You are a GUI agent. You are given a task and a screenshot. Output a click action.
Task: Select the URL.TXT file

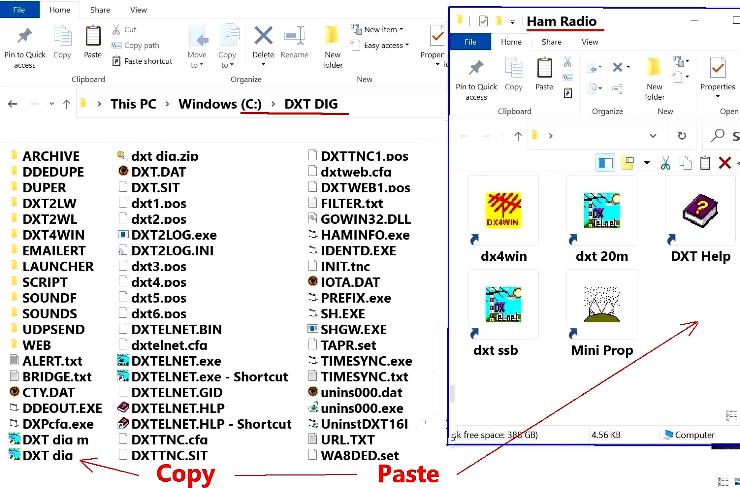tap(341, 440)
